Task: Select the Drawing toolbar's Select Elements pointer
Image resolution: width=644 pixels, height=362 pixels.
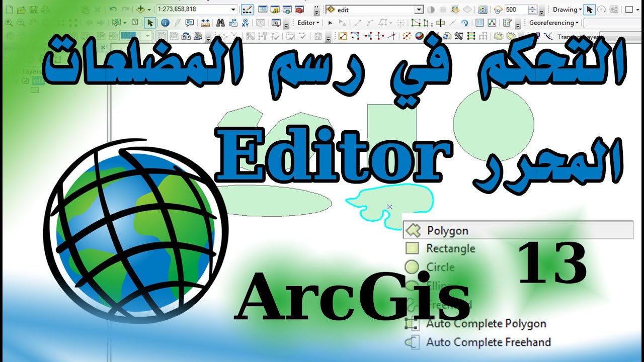Action: coord(590,10)
